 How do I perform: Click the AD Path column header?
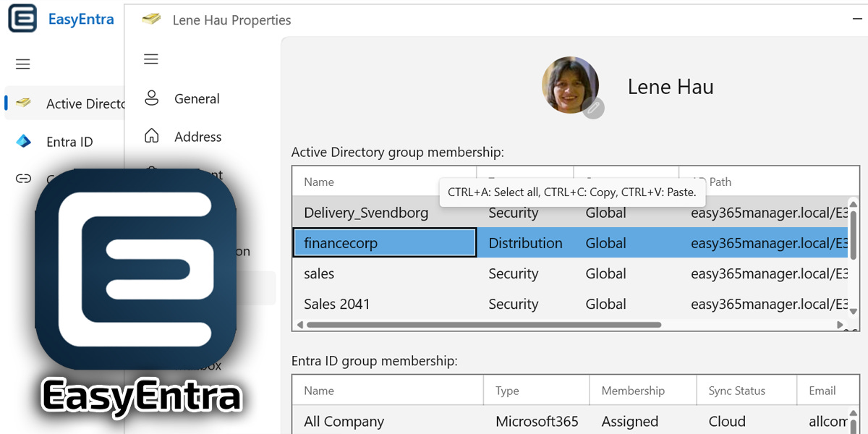tap(769, 182)
